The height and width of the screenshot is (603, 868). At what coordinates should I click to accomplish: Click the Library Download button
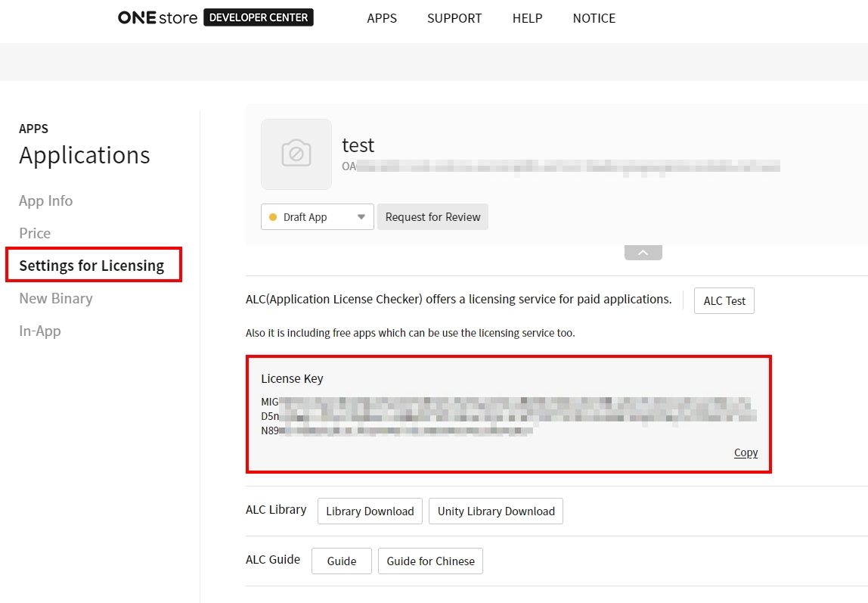tap(370, 511)
